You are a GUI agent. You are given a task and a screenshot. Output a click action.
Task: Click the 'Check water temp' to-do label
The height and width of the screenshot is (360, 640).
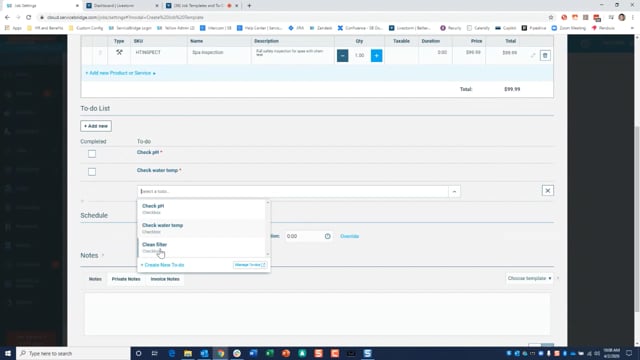point(157,170)
